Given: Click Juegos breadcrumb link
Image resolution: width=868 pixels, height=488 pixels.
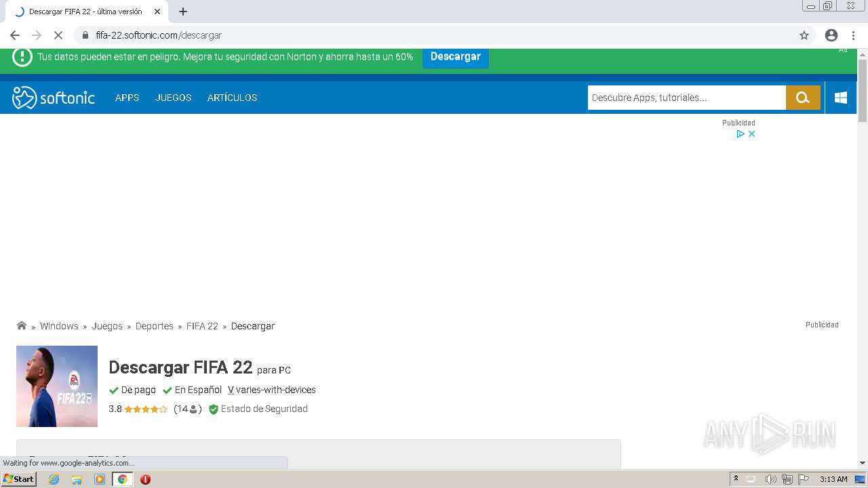Looking at the screenshot, I should coord(107,326).
